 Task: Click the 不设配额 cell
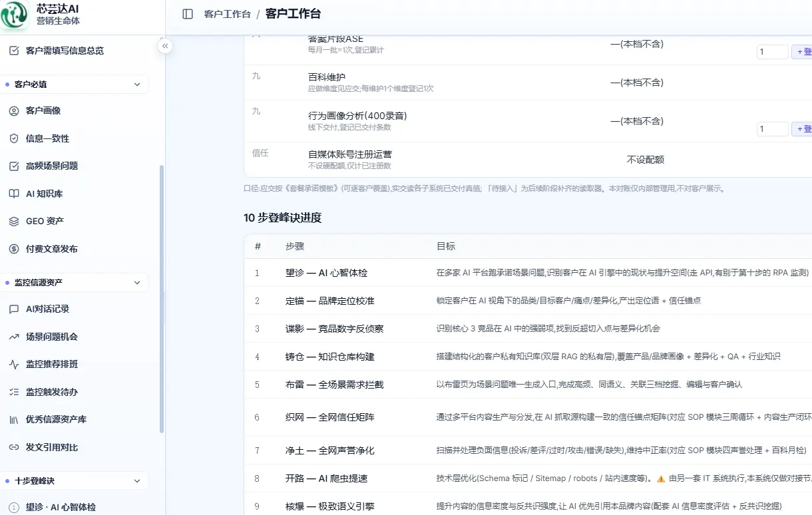tap(646, 160)
